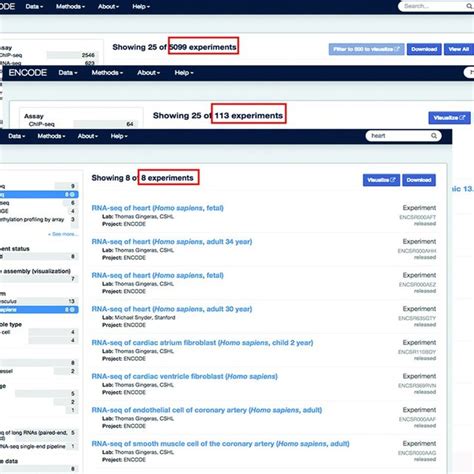474x474 pixels.
Task: Click the View All button
Action: point(459,49)
